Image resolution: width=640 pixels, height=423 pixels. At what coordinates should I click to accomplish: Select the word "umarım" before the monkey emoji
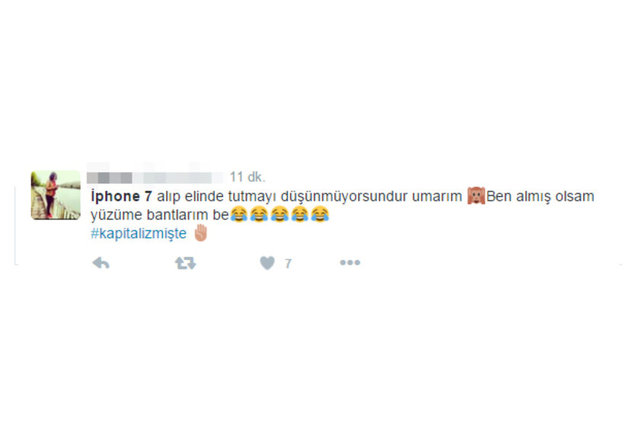pyautogui.click(x=437, y=196)
